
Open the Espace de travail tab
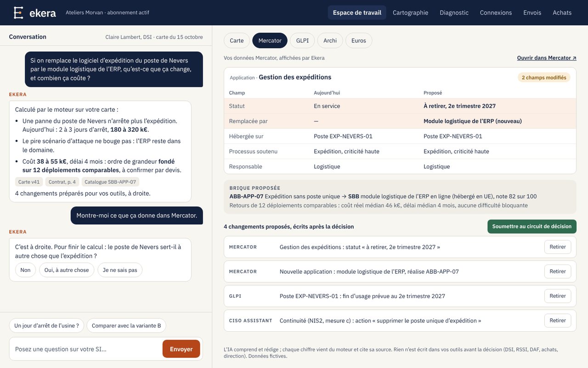[357, 12]
